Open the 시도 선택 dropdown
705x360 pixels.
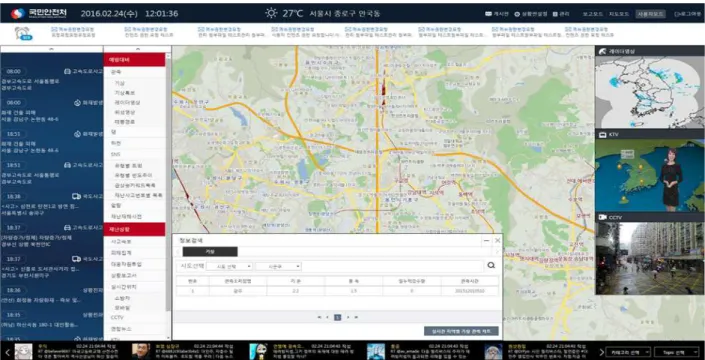pyautogui.click(x=229, y=266)
